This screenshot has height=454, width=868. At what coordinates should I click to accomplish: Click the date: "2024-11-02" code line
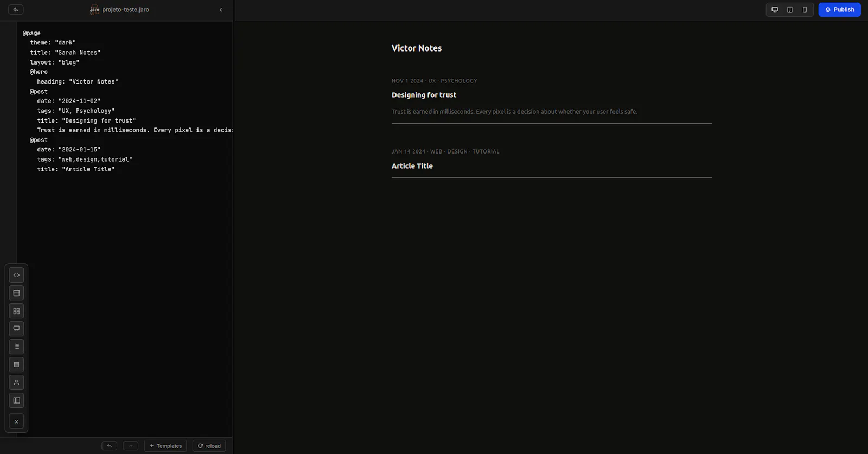tap(68, 101)
